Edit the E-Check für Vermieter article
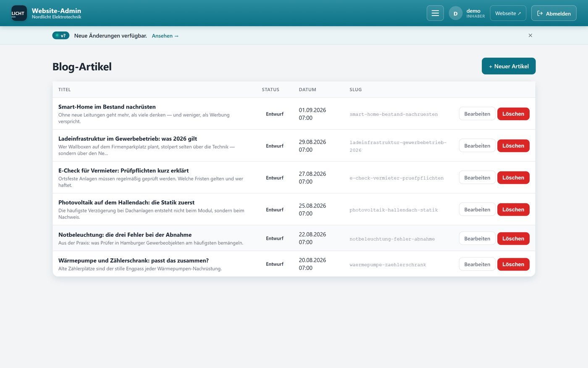This screenshot has width=588, height=368. (477, 177)
